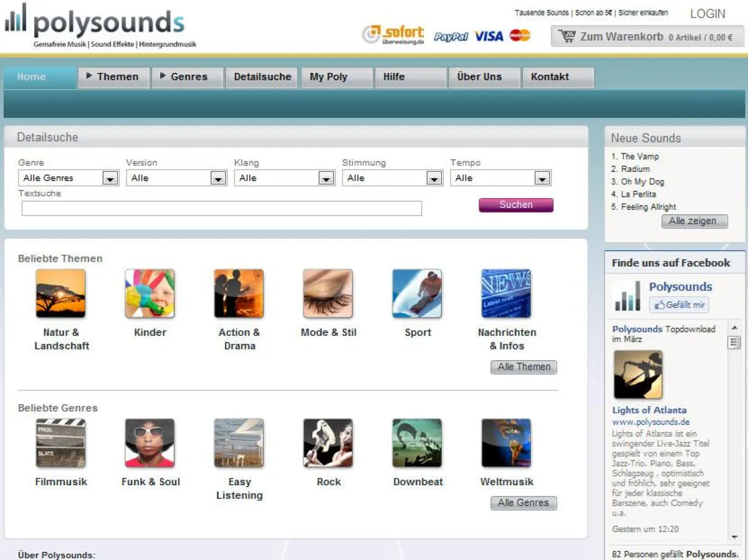
Task: Select the Kinder theme icon
Action: pos(150,293)
